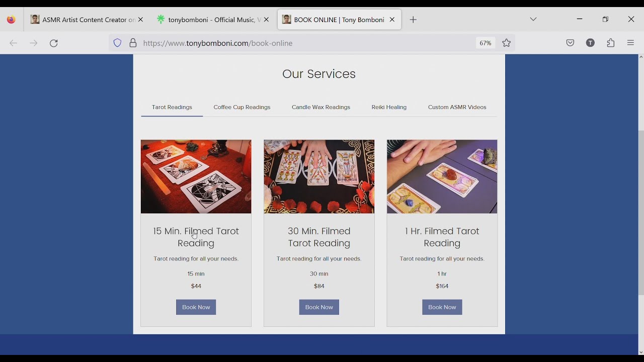The width and height of the screenshot is (644, 362).
Task: Click the 30 Min. reading card image
Action: (319, 176)
